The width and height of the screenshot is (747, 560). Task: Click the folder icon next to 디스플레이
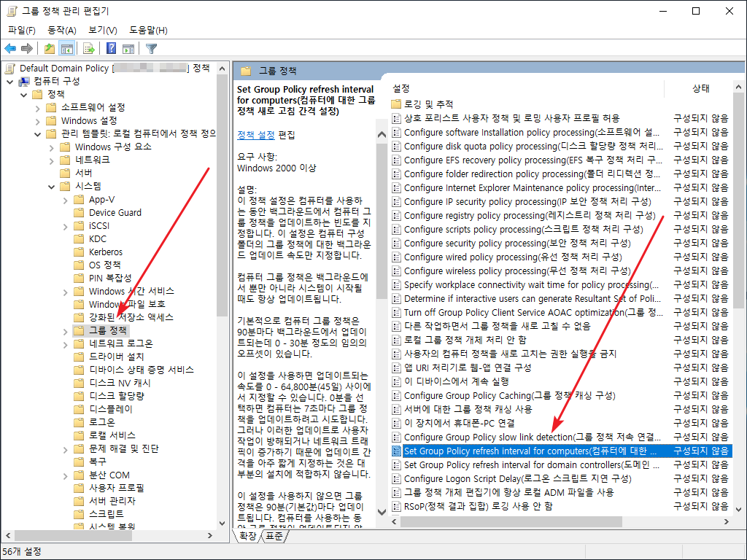(79, 409)
